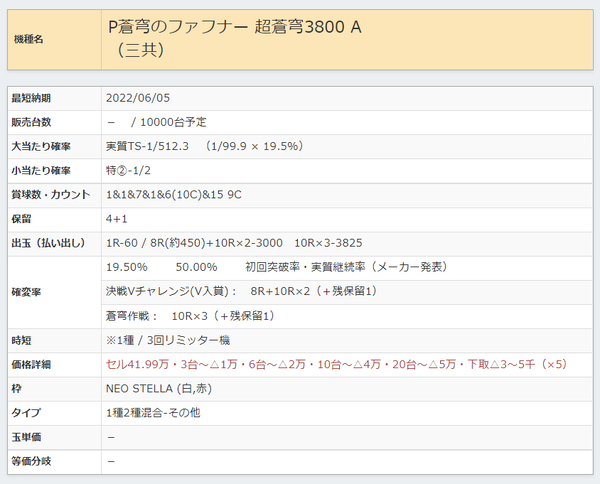Select the 賞球数・カウント row label
Viewport: 600px width, 484px height.
coord(51,195)
